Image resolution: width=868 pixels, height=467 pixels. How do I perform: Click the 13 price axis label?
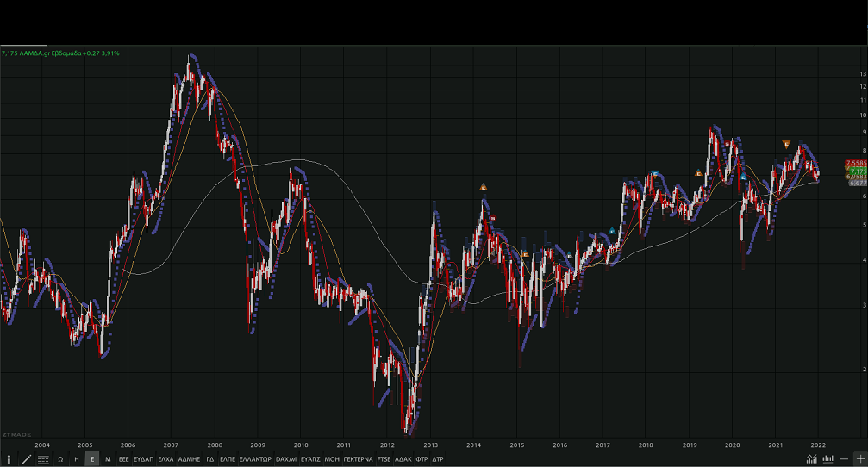[x=863, y=73]
